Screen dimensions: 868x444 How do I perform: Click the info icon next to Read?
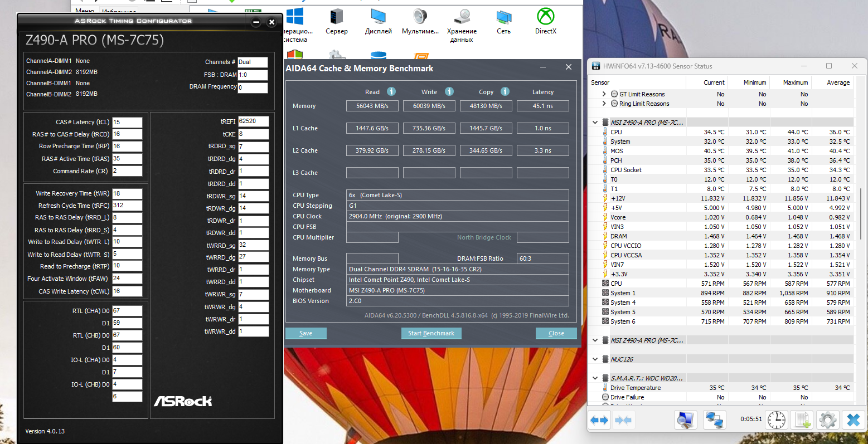(391, 91)
